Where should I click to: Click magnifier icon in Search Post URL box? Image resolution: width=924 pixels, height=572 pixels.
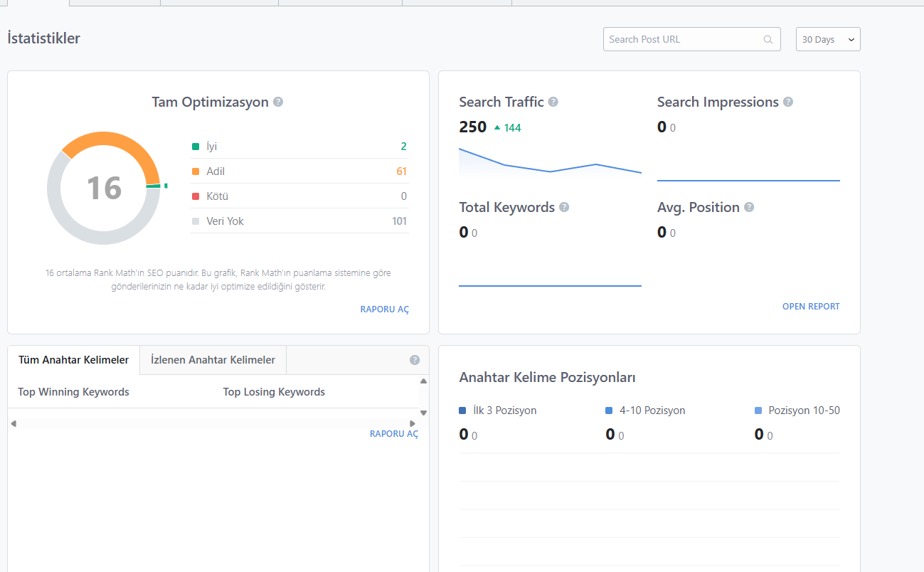(768, 40)
